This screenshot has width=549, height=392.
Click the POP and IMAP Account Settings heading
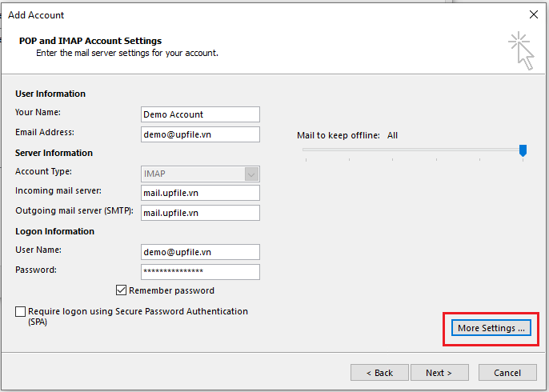point(90,41)
